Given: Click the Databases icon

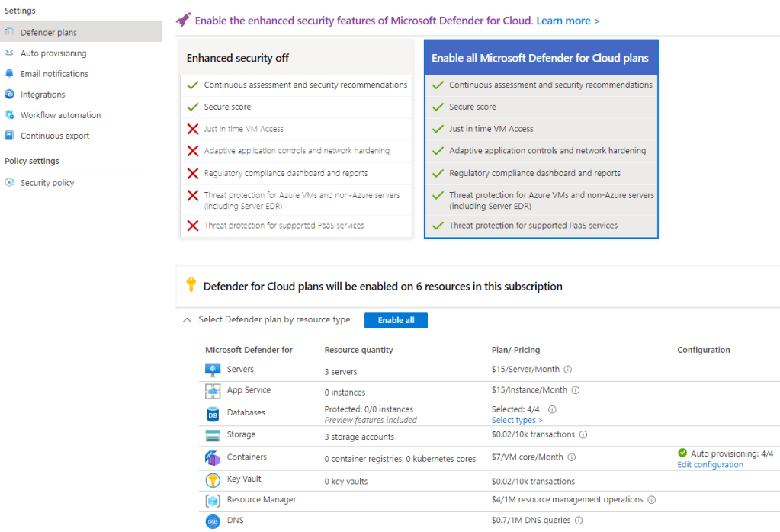Looking at the screenshot, I should [x=213, y=414].
